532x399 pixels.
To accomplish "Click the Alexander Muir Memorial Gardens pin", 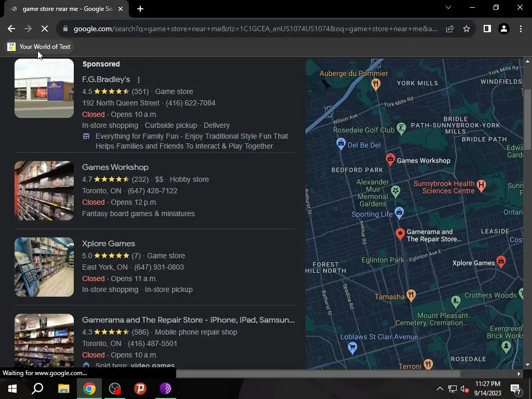I will 395,191.
